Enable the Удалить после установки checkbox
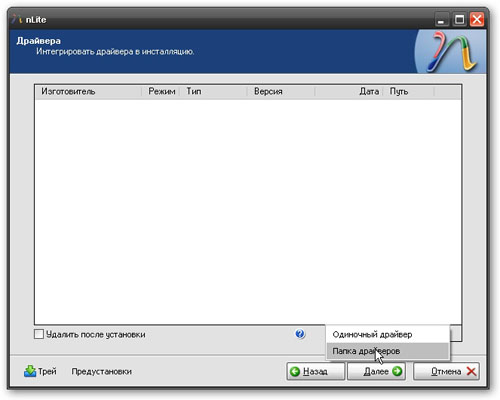 tap(39, 334)
